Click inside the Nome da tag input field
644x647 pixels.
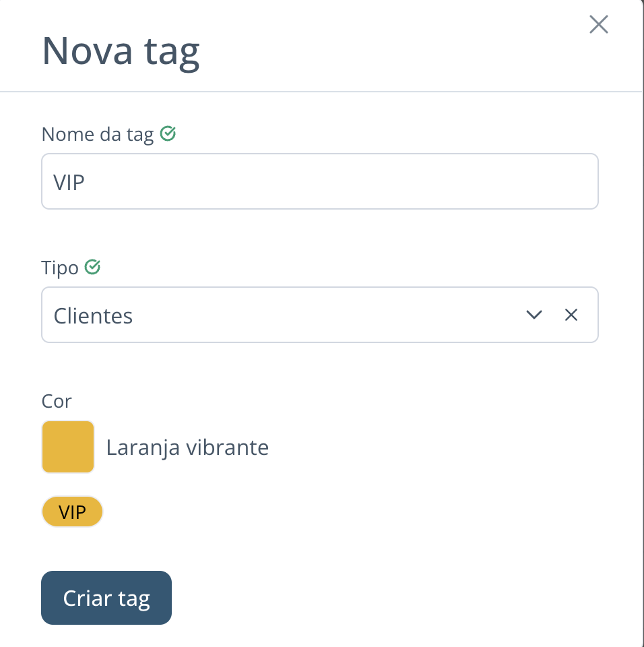point(320,181)
